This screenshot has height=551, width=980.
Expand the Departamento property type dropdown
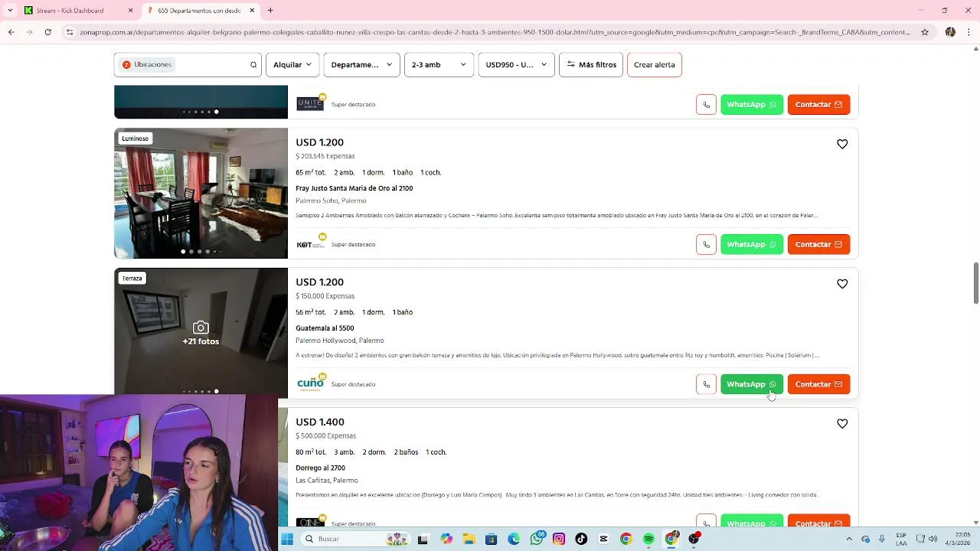[361, 64]
